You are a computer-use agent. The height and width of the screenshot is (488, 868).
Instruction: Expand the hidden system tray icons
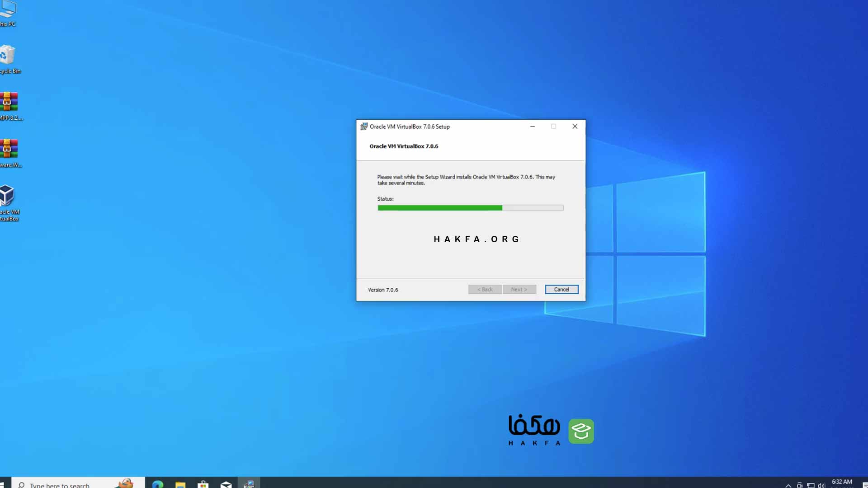pyautogui.click(x=788, y=485)
